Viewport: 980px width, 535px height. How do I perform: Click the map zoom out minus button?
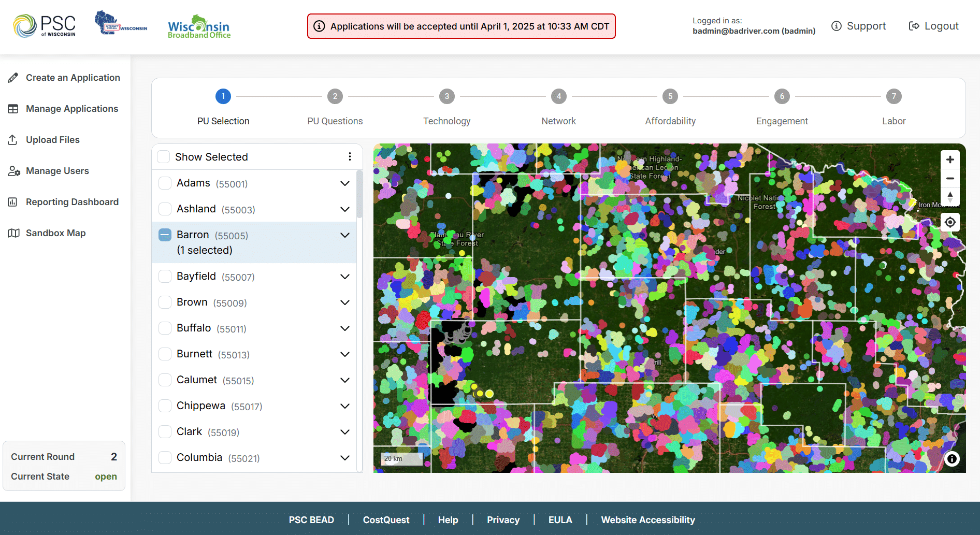949,179
